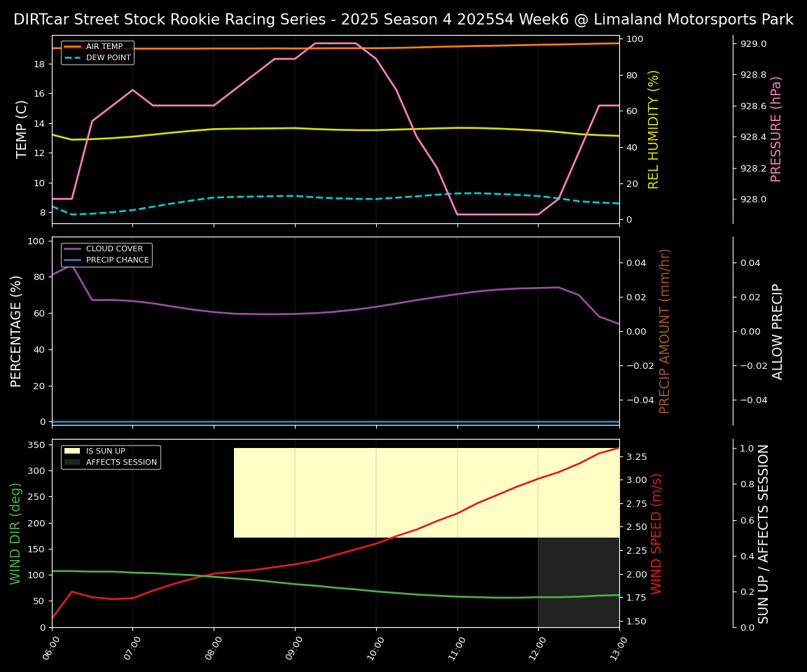The width and height of the screenshot is (807, 672).
Task: Click the SUN UP / AFFECTS SESSION axis label
Action: (x=764, y=533)
